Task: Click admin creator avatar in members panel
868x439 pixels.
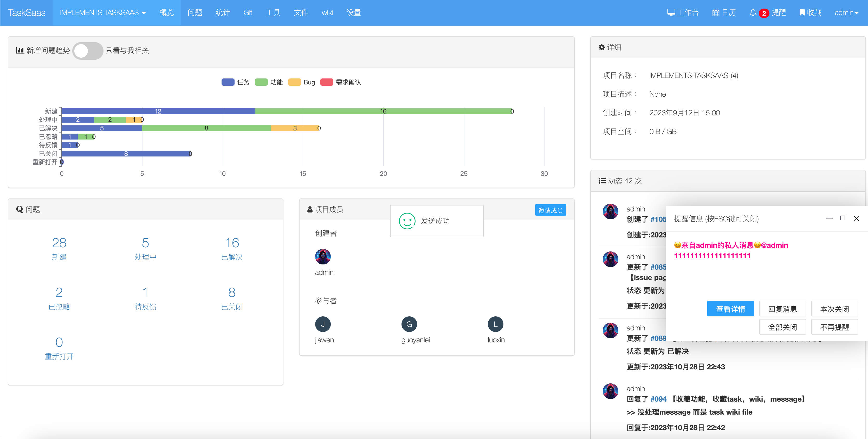Action: pyautogui.click(x=322, y=257)
